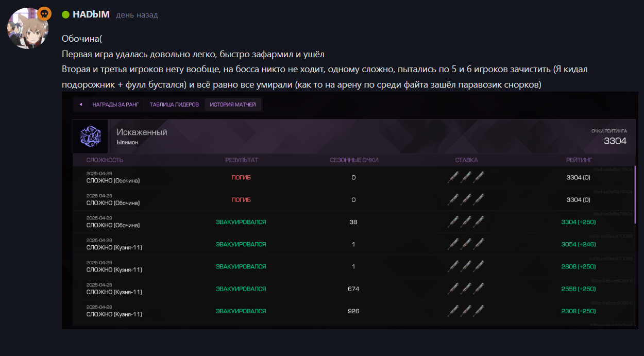This screenshot has height=356, width=644.
Task: Select the "История матчей" tab
Action: pos(233,105)
